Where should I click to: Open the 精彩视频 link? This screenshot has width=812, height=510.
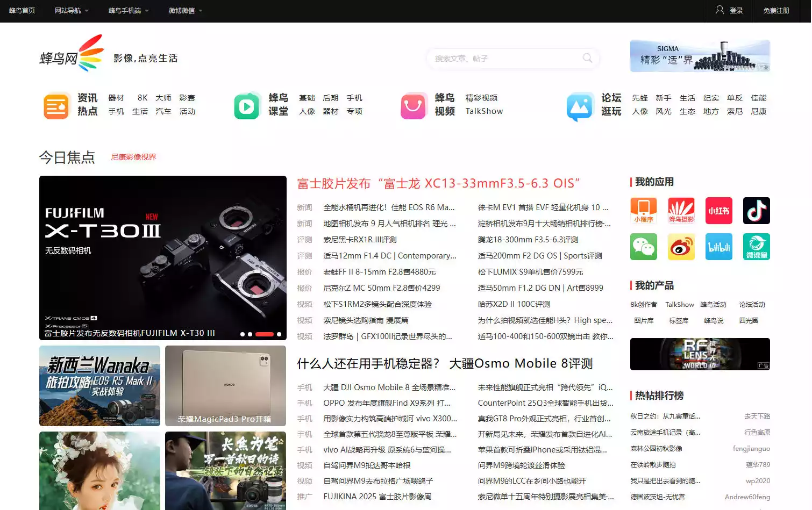point(481,98)
